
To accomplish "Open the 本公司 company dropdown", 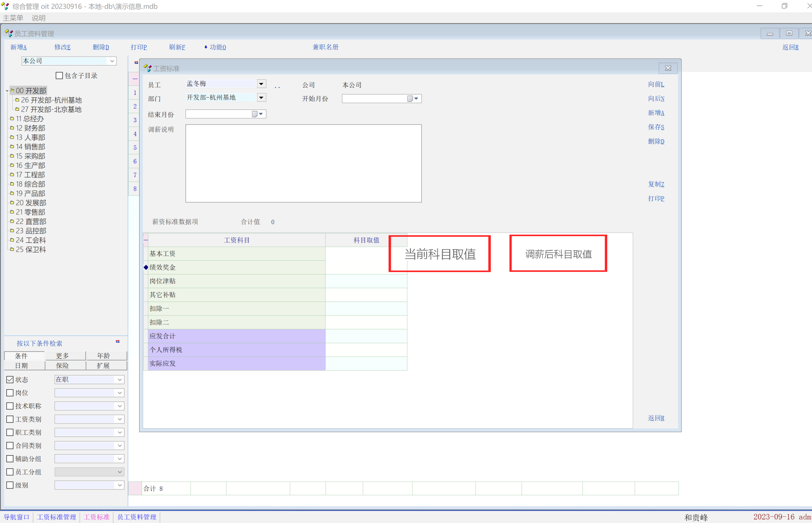I will pos(112,61).
